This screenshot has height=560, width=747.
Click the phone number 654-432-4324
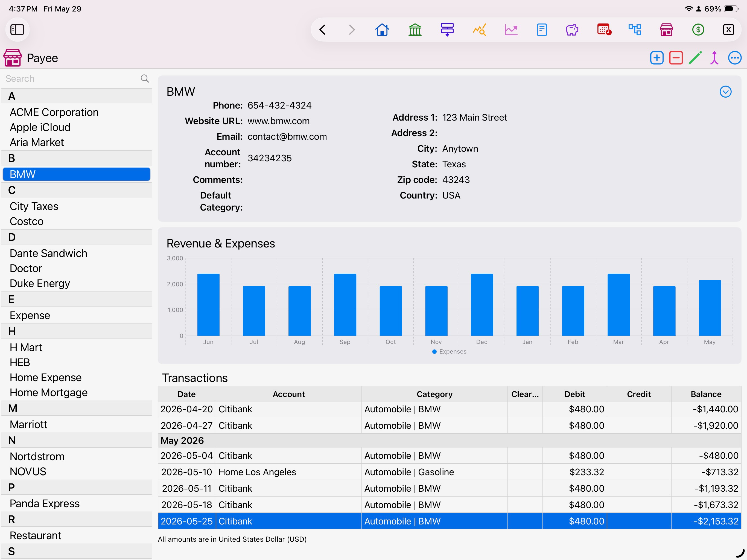click(x=280, y=105)
